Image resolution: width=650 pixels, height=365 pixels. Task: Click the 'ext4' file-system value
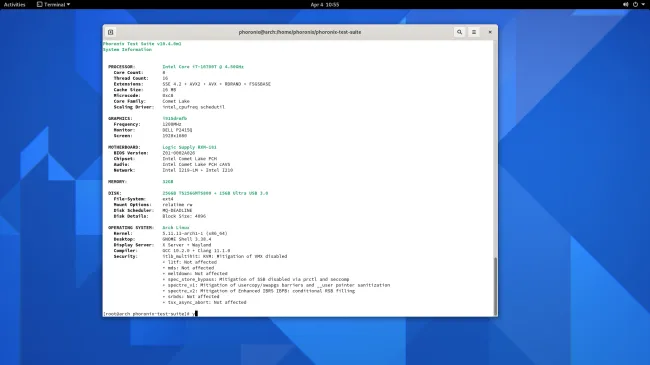(168, 199)
